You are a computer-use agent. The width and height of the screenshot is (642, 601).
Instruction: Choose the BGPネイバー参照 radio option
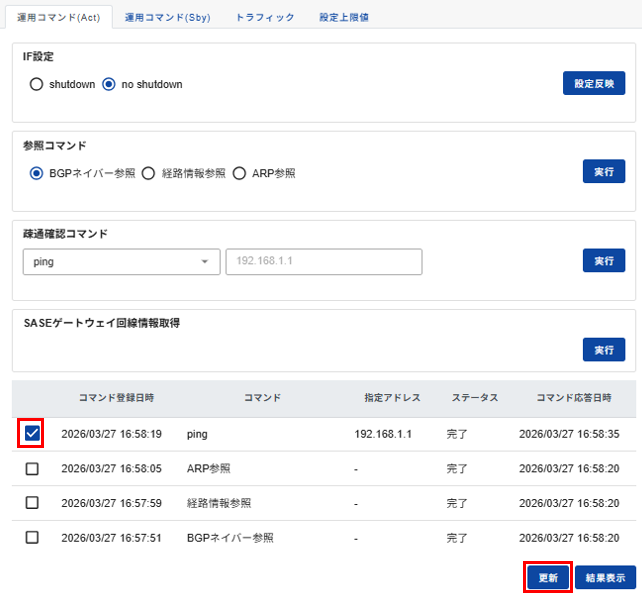tap(37, 173)
